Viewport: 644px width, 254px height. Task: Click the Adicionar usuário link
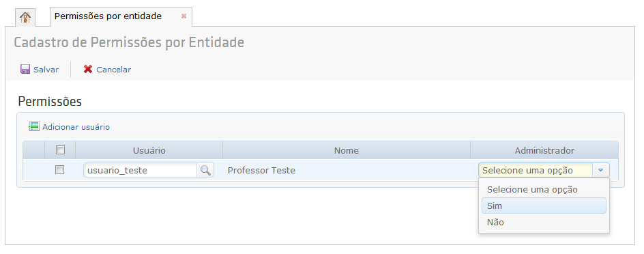tap(76, 127)
